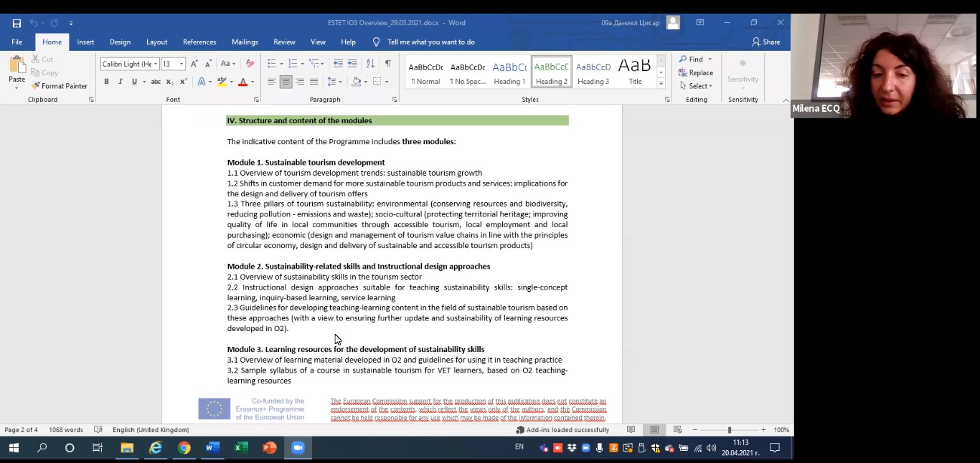This screenshot has height=463, width=980.
Task: Click the Format Painter tool
Action: tap(60, 86)
